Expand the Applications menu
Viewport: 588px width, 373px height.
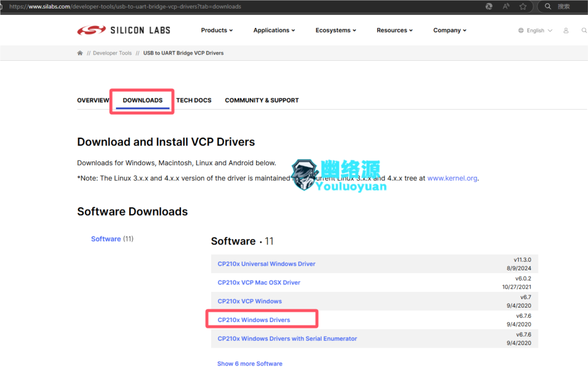point(274,30)
